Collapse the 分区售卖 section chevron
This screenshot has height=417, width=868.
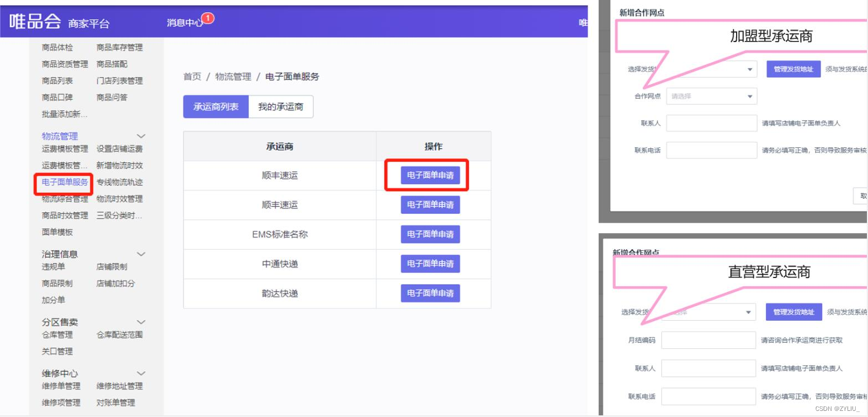pos(141,322)
